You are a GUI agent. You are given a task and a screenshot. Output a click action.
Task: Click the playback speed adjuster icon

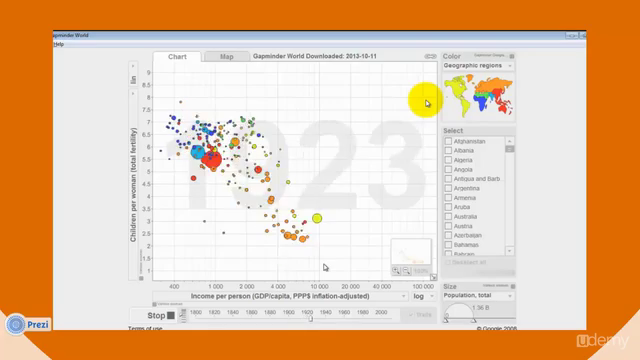coord(183,315)
